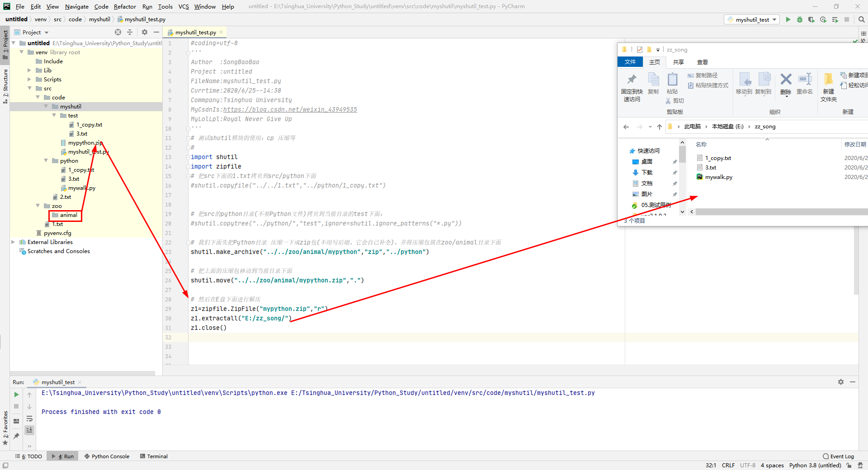Click CRLF line separator in status bar
The image size is (868, 470).
click(728, 465)
